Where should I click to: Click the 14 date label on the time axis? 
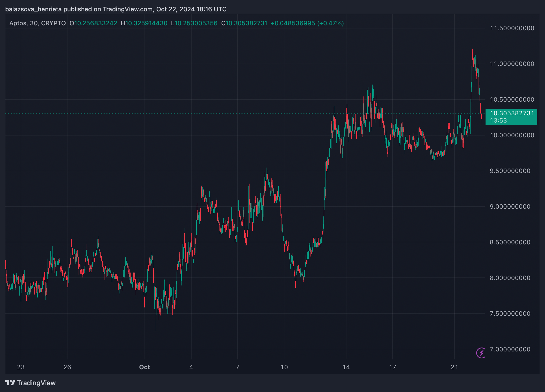coord(346,367)
